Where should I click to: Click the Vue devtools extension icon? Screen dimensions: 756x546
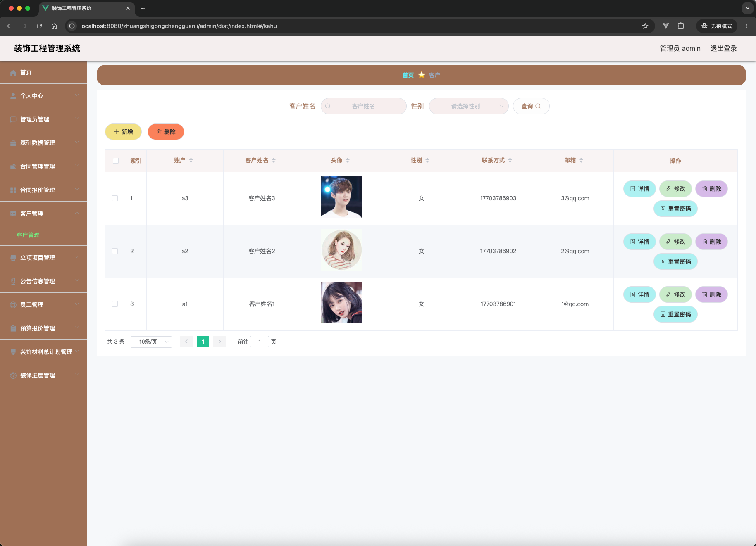click(666, 26)
